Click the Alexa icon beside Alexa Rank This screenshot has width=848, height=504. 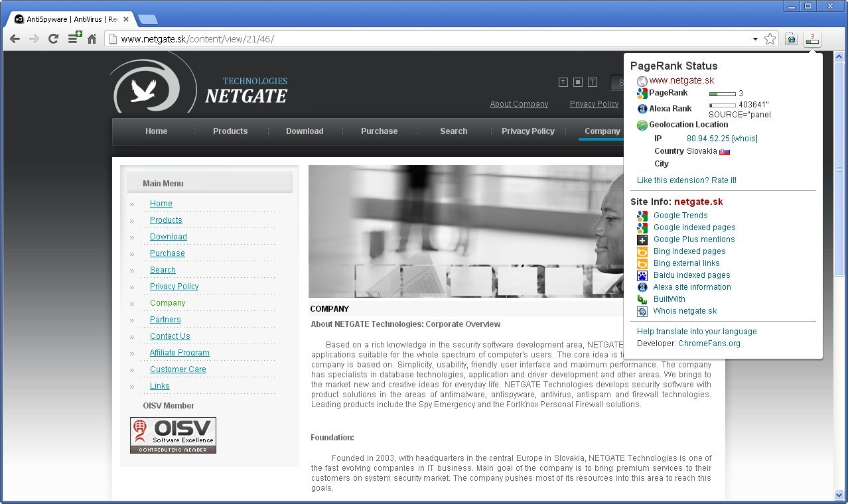(x=642, y=109)
